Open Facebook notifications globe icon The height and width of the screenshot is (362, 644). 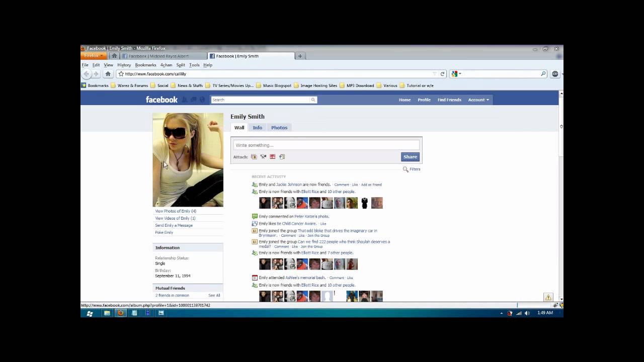(202, 100)
